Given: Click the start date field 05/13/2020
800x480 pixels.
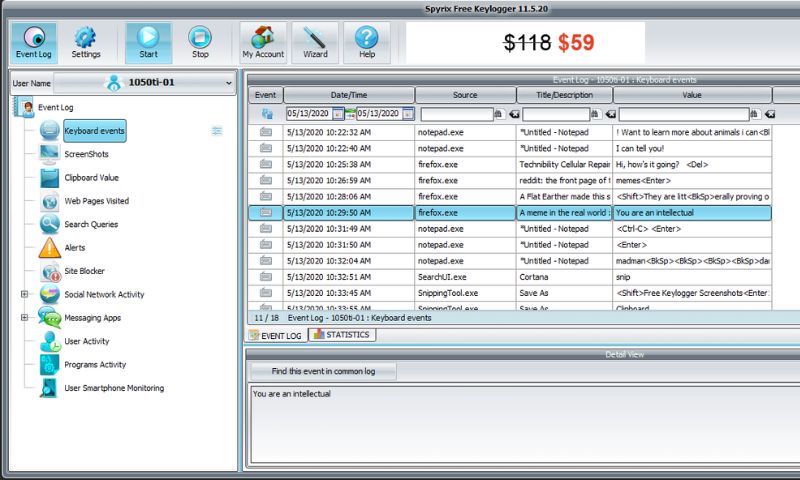Looking at the screenshot, I should (309, 114).
